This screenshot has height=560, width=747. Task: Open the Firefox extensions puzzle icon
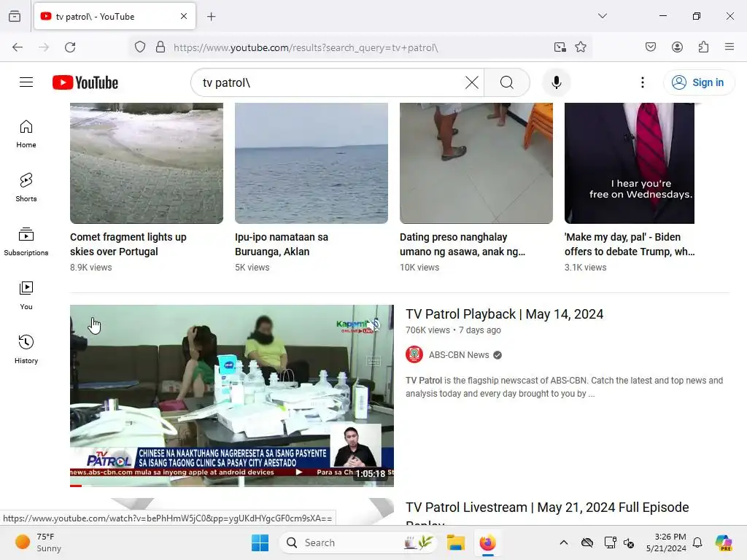pyautogui.click(x=703, y=47)
